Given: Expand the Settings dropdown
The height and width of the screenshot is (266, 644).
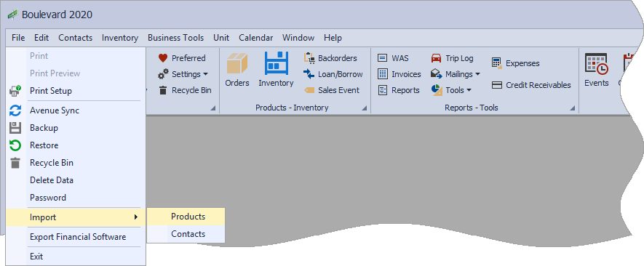Looking at the screenshot, I should pyautogui.click(x=205, y=75).
